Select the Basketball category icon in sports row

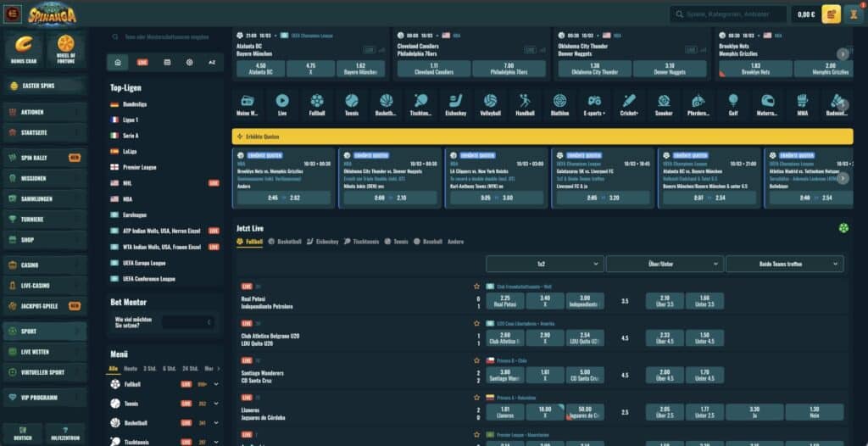pos(387,104)
